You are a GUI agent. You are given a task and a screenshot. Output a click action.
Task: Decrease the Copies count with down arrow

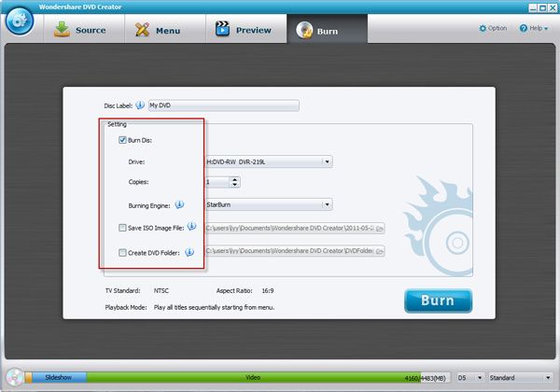(x=234, y=185)
